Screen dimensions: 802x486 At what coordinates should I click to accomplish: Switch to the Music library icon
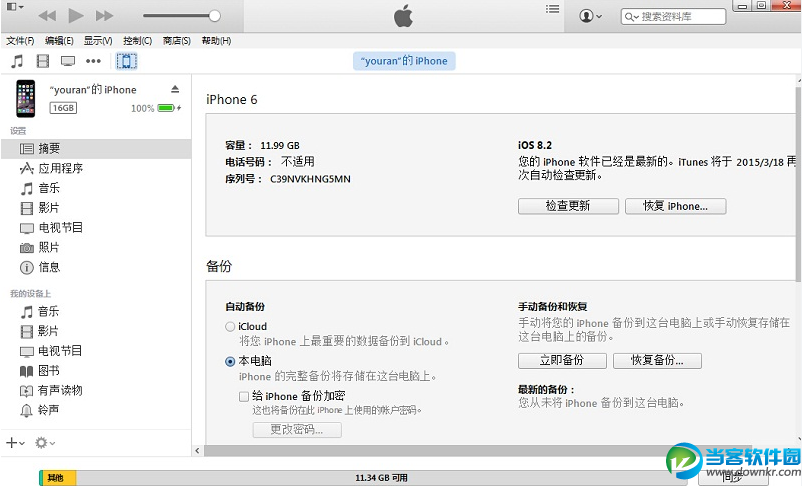[x=17, y=61]
